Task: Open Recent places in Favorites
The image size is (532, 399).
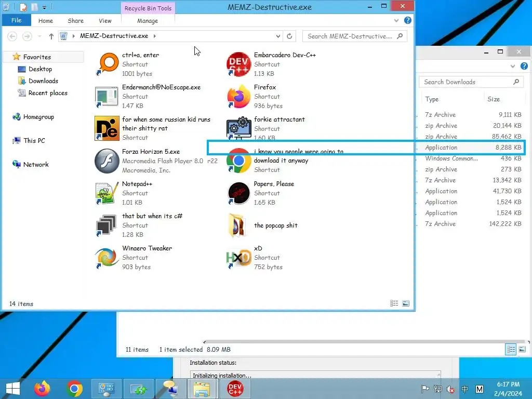Action: pos(48,93)
